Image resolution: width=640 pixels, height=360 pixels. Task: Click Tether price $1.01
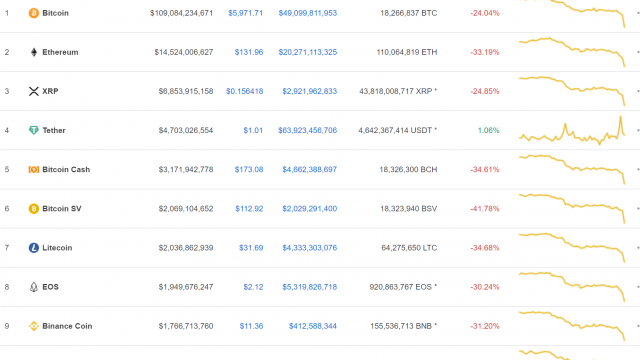pos(253,130)
